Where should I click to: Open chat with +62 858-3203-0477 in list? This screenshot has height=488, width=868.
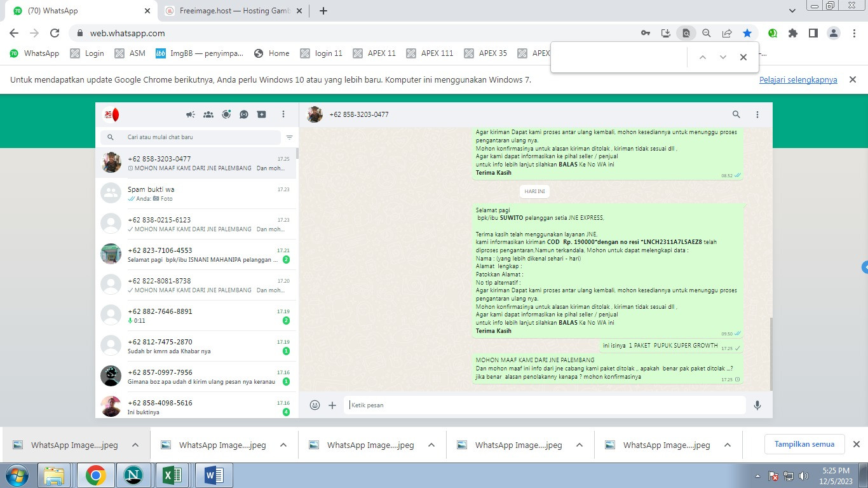click(196, 163)
